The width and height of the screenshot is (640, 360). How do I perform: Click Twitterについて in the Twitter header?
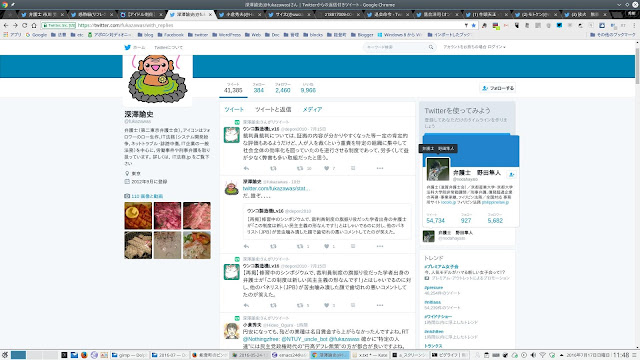point(168,47)
